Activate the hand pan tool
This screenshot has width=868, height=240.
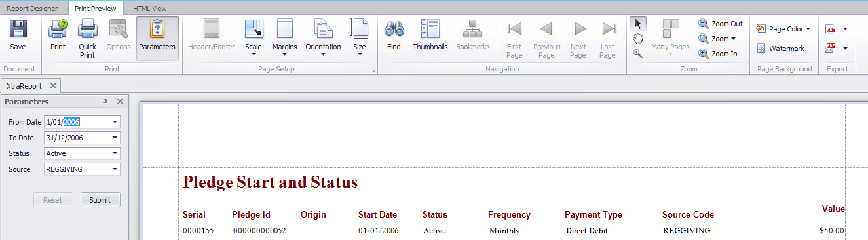(x=638, y=39)
